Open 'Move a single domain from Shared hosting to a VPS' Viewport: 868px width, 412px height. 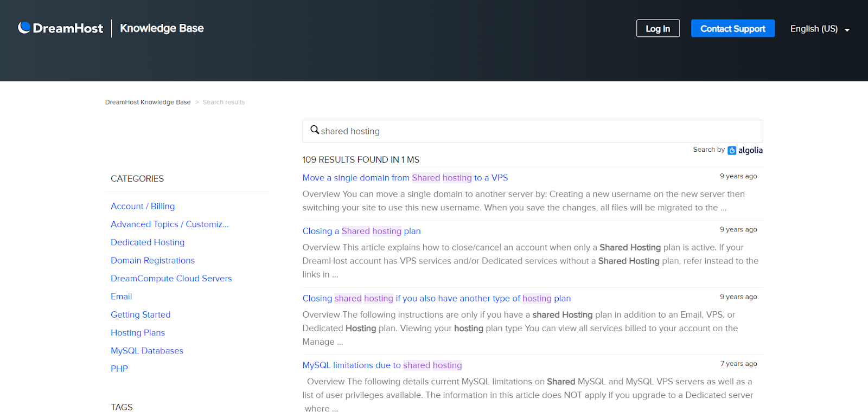click(405, 178)
